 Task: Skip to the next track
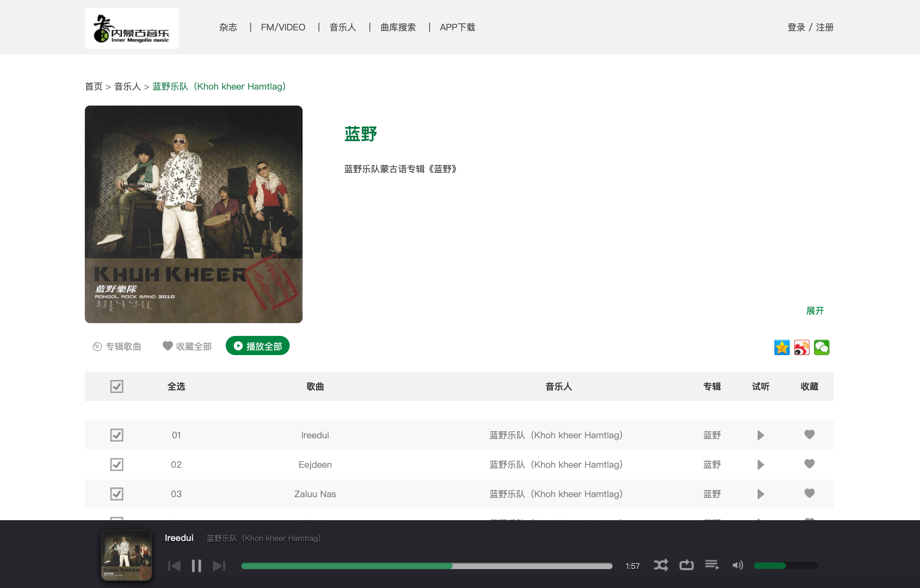[219, 566]
